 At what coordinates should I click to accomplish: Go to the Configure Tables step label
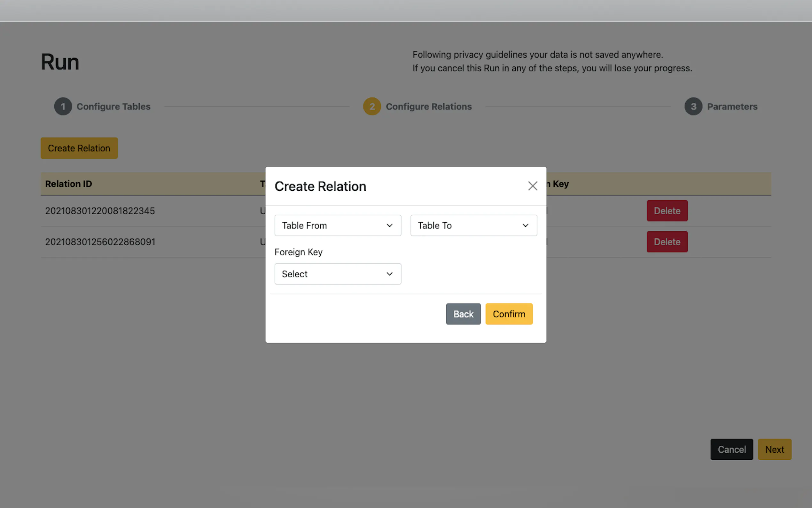(113, 107)
